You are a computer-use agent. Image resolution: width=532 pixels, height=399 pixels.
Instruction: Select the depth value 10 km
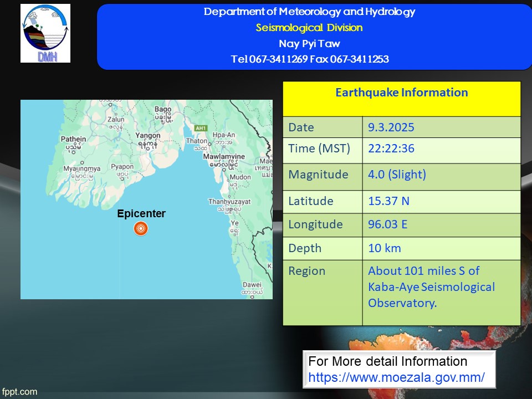point(385,248)
